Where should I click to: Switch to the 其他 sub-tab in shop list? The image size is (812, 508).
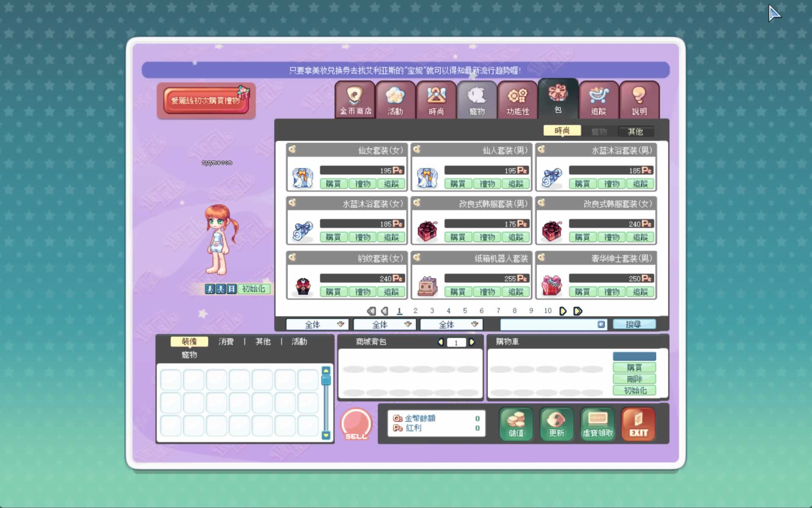tap(635, 132)
